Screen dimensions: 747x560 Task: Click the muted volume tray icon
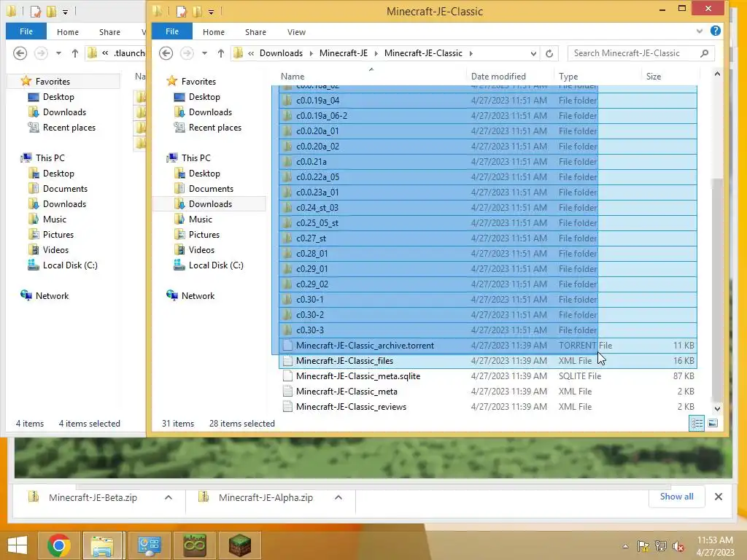[x=678, y=547]
